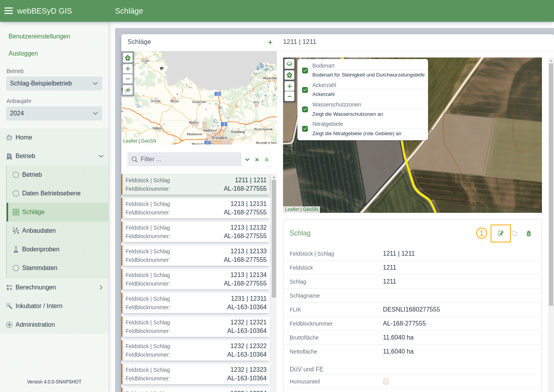Open Administration menu item

point(54,325)
